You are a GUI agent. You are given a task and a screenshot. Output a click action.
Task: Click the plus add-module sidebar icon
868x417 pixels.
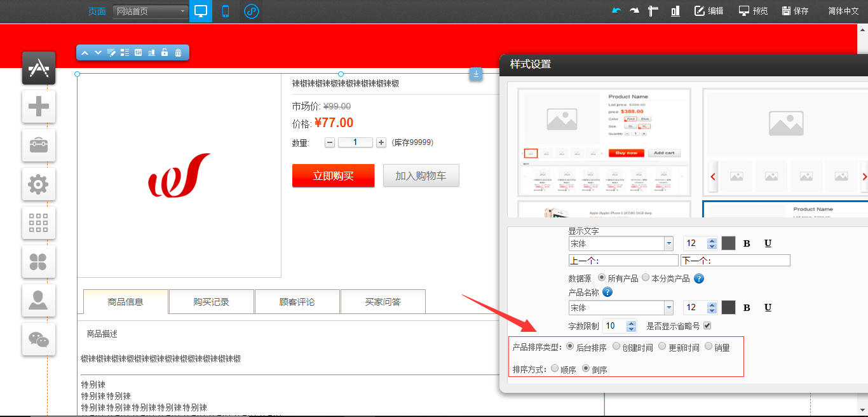point(39,107)
